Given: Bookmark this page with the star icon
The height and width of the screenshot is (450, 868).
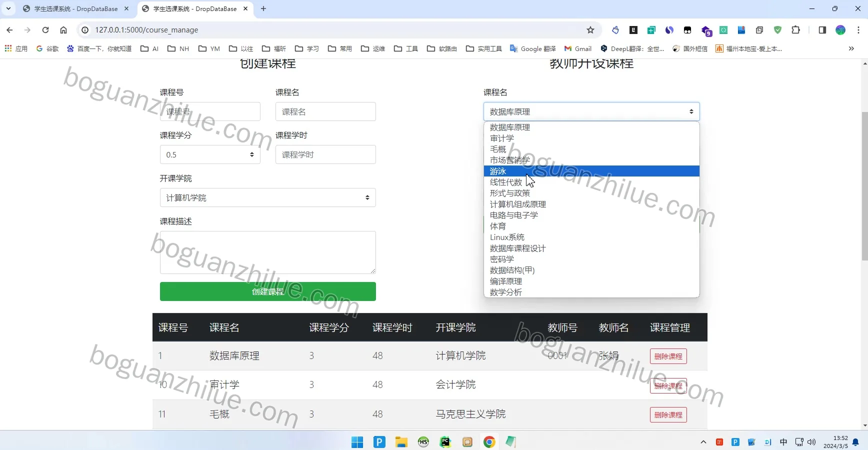Looking at the screenshot, I should point(590,30).
